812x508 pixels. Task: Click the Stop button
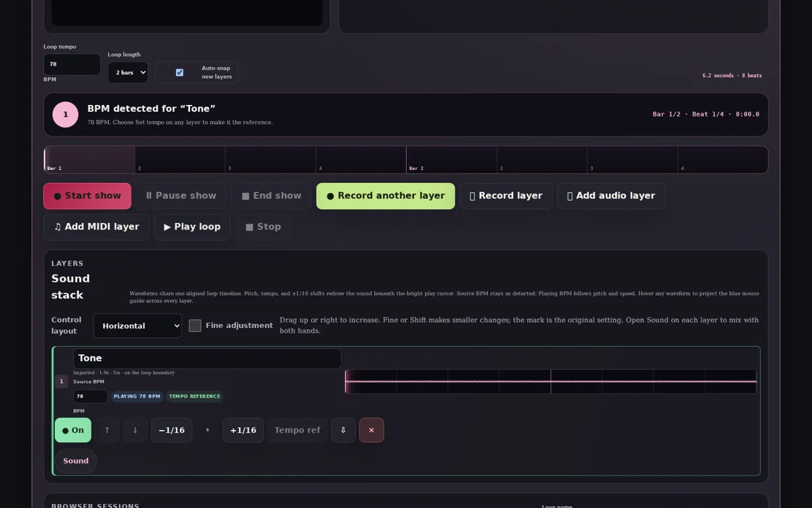[263, 227]
